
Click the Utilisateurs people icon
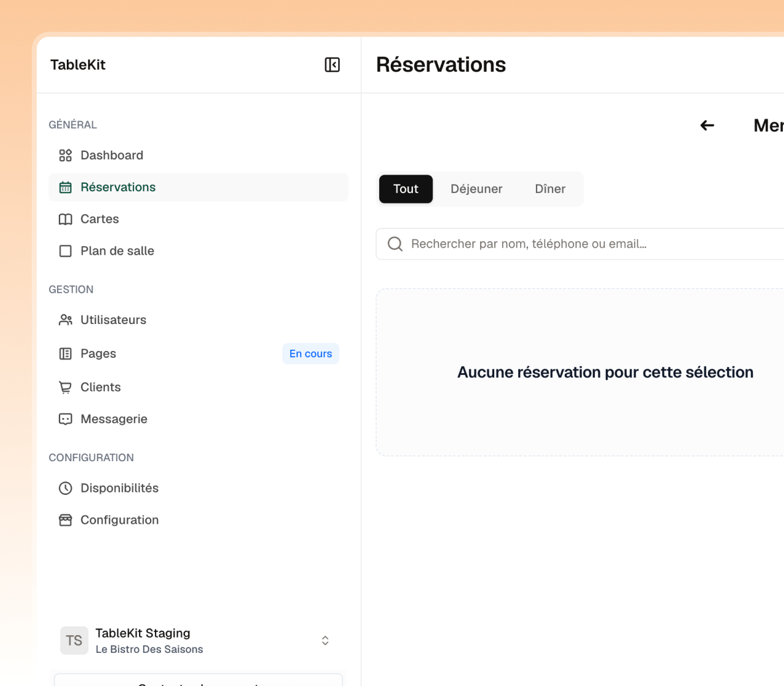pyautogui.click(x=66, y=320)
